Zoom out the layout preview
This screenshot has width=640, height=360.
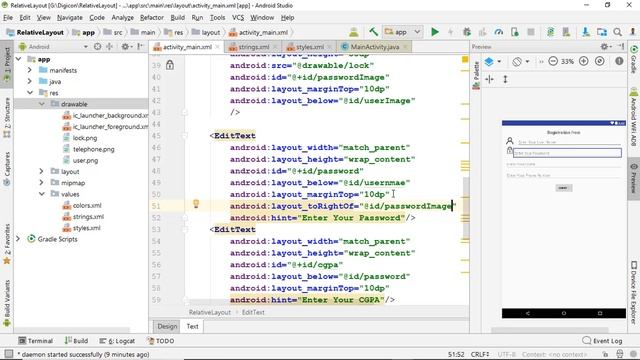tap(553, 61)
